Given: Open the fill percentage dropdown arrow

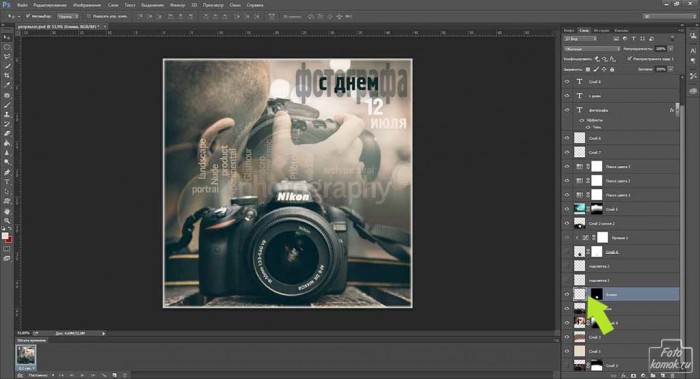Looking at the screenshot, I should tap(671, 69).
